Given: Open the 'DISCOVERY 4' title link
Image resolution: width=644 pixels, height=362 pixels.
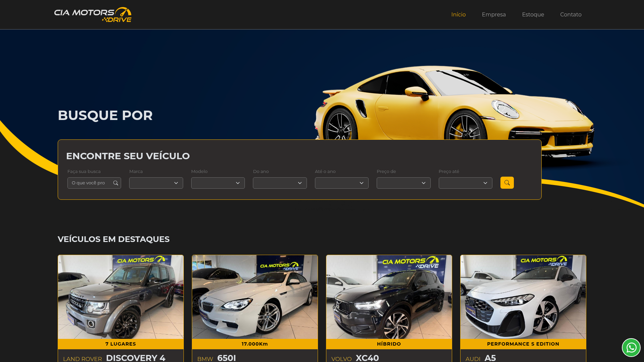Looking at the screenshot, I should click(136, 358).
